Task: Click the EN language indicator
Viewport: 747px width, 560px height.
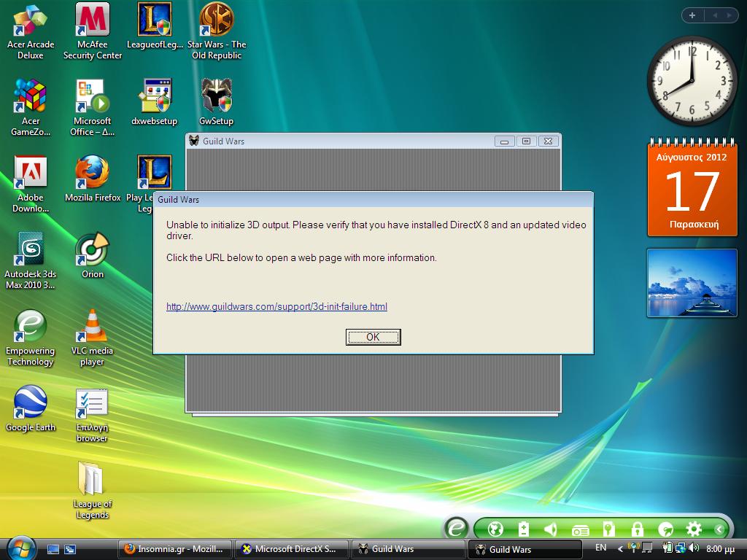Action: [601, 548]
